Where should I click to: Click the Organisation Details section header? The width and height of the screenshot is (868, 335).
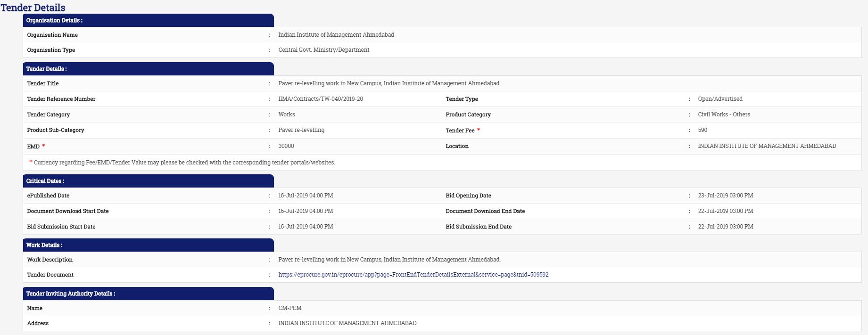[54, 20]
